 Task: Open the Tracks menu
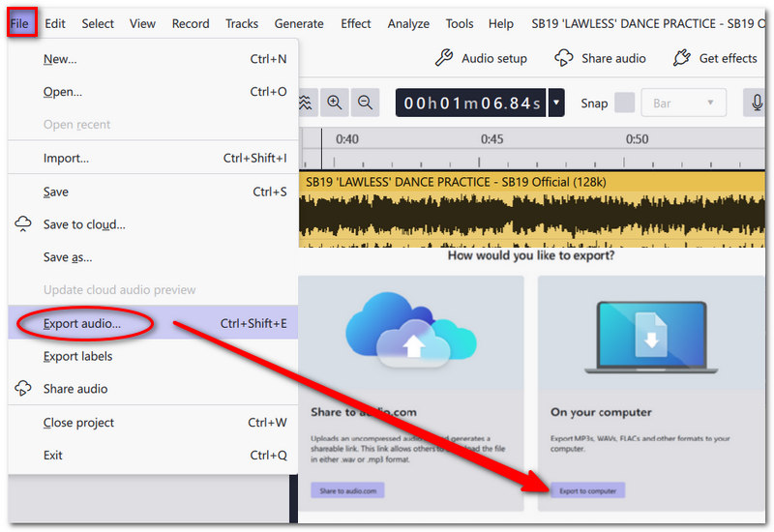pos(242,23)
